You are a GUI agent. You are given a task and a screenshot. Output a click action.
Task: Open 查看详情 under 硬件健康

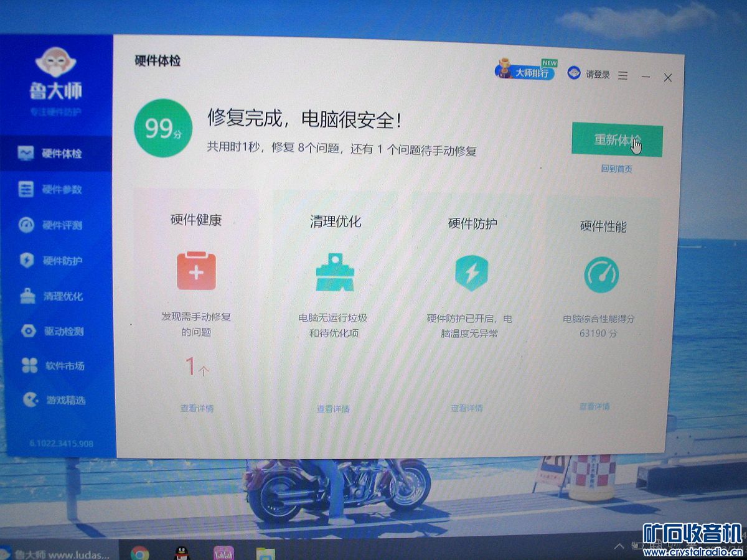pos(197,408)
